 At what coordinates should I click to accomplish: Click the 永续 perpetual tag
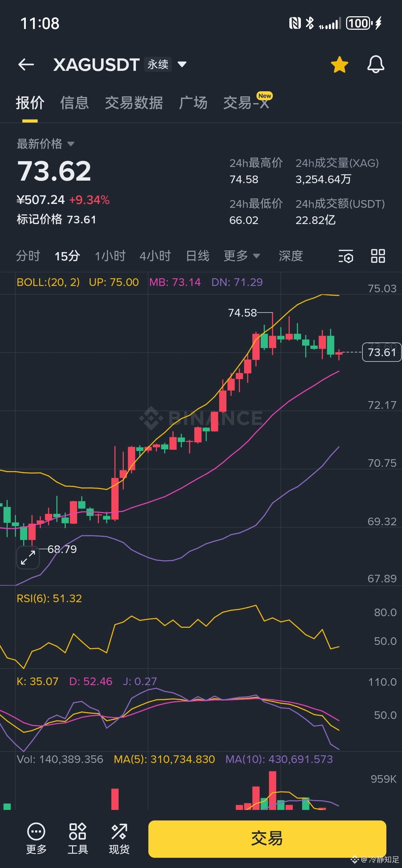tap(158, 64)
